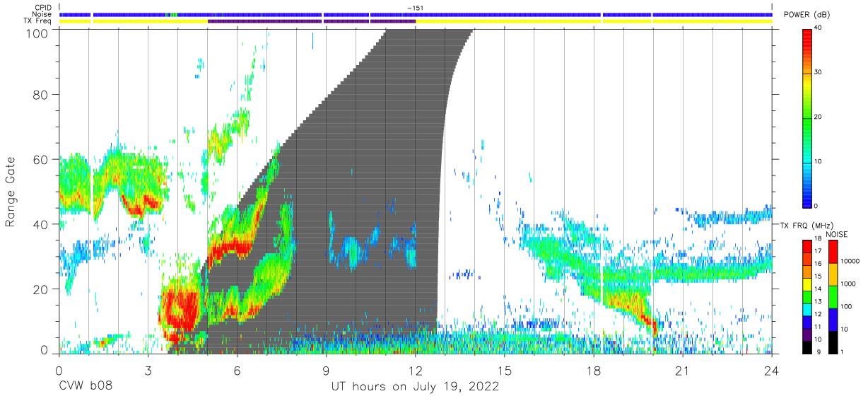Click the 6 tick on UT hours axis
Screen dimensions: 868x401
237,371
